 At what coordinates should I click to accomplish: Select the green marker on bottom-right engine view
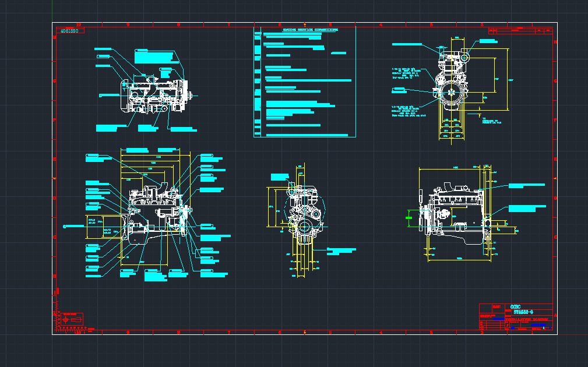(409, 217)
